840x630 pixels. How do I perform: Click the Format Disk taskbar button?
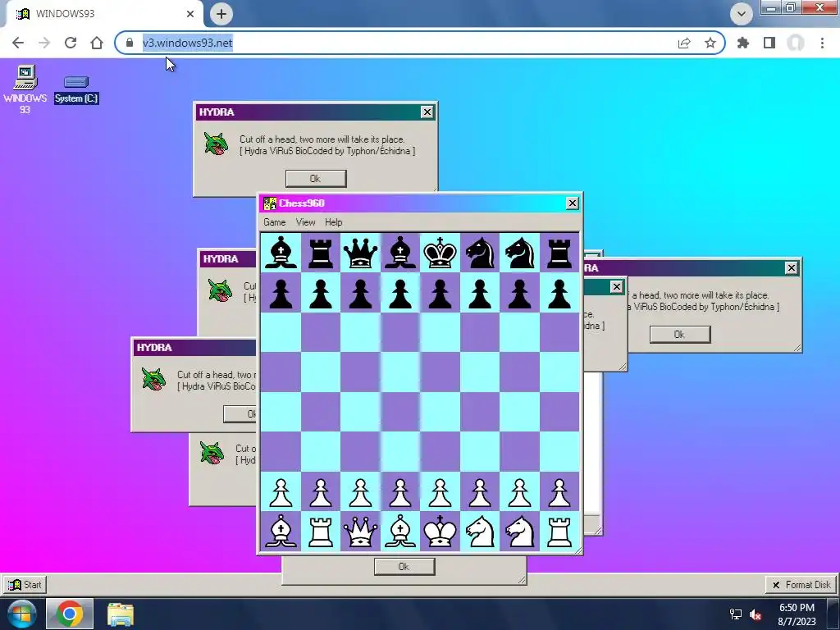click(801, 585)
